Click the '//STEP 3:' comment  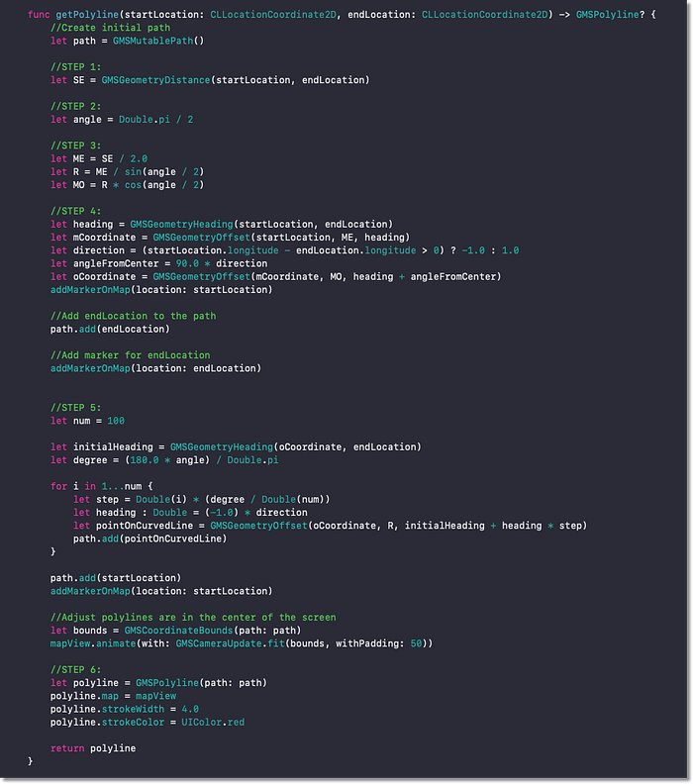click(x=75, y=146)
